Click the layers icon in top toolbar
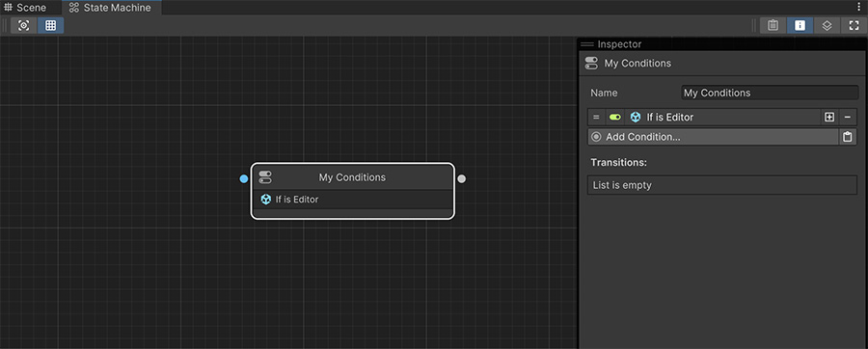The height and width of the screenshot is (349, 868). 827,25
